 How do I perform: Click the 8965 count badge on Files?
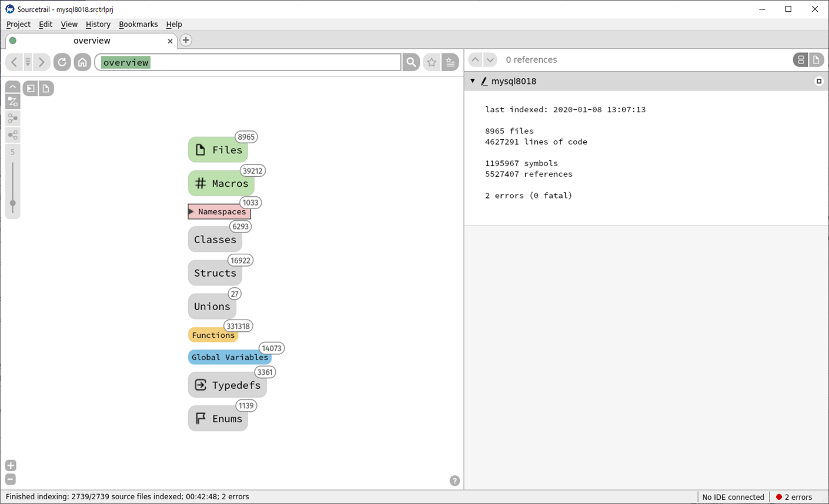pos(246,137)
